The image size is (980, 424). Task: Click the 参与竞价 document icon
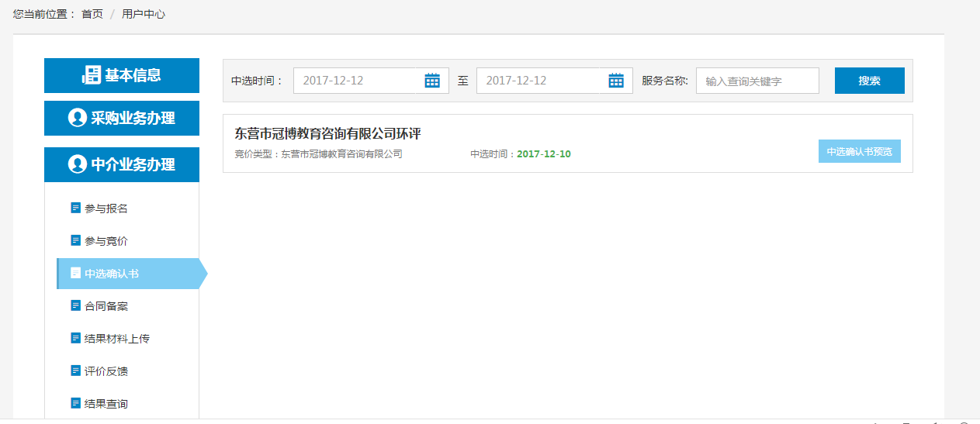[x=75, y=240]
